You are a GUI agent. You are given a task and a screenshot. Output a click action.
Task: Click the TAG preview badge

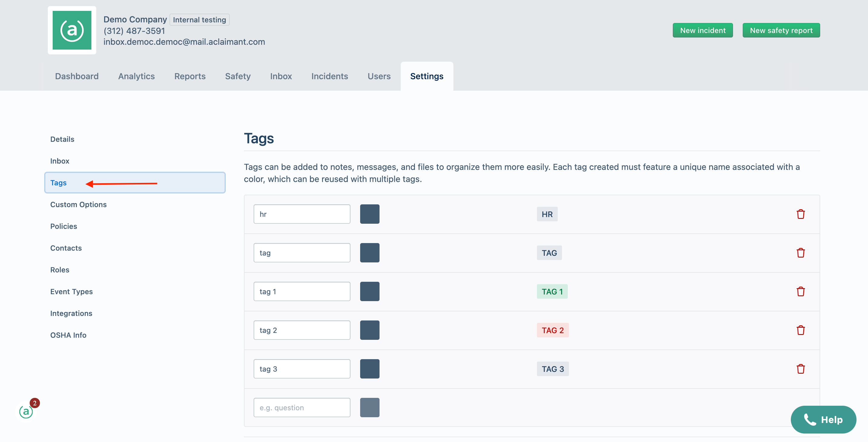[549, 253]
